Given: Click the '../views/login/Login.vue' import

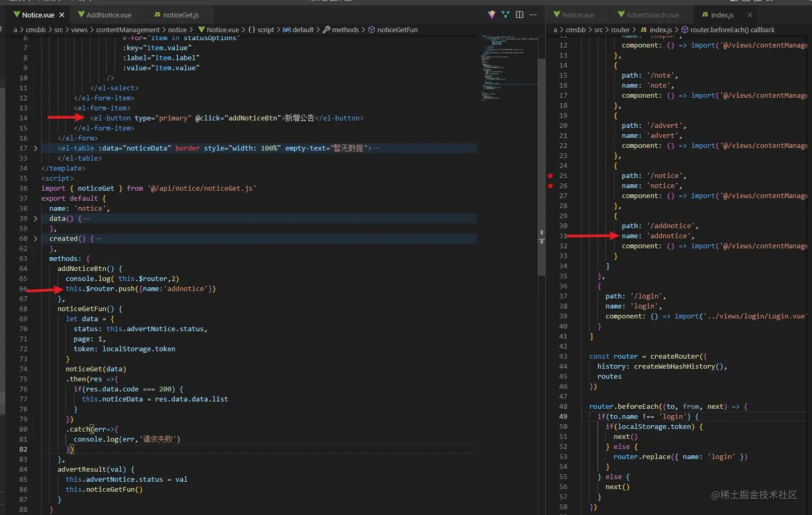Looking at the screenshot, I should click(x=756, y=316).
